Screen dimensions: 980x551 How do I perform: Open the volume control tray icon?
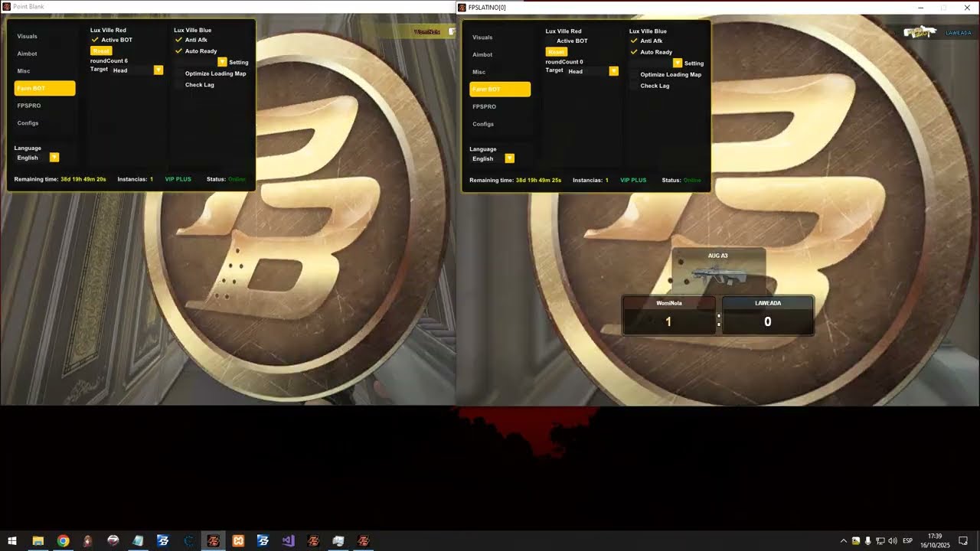(x=892, y=541)
